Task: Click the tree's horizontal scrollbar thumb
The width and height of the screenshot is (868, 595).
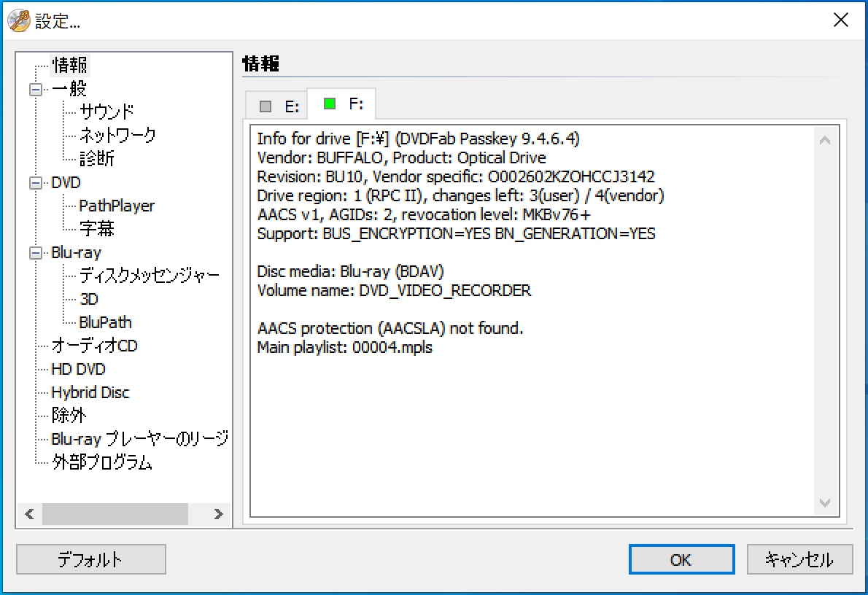Action: click(115, 514)
